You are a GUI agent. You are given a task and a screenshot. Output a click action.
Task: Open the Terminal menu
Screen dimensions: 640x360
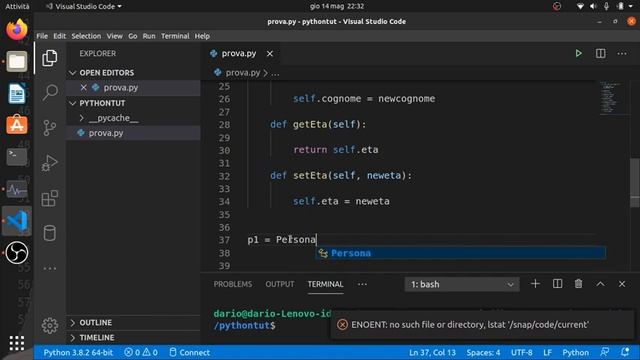click(x=175, y=36)
